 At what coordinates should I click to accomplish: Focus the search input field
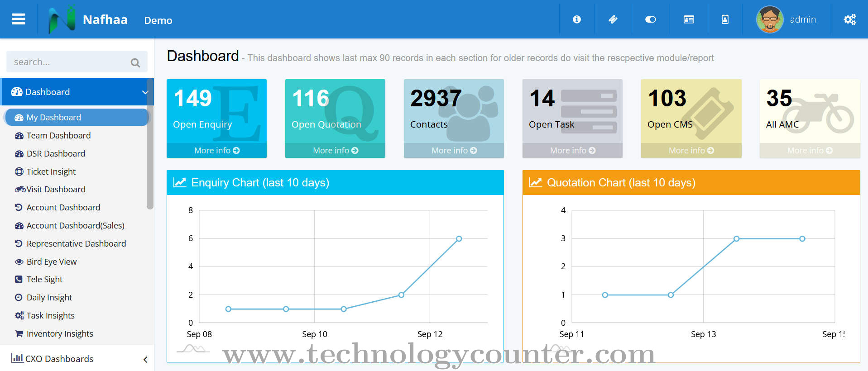coord(77,62)
